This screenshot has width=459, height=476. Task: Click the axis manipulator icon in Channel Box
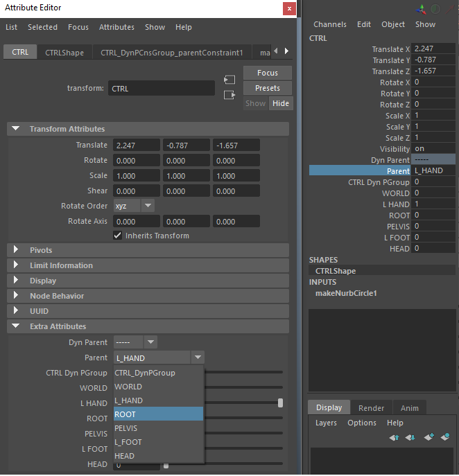point(421,9)
